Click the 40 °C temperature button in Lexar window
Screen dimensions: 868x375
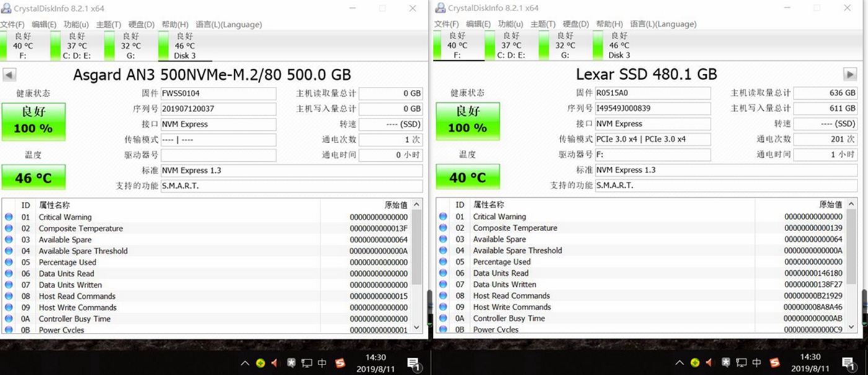[x=467, y=177]
